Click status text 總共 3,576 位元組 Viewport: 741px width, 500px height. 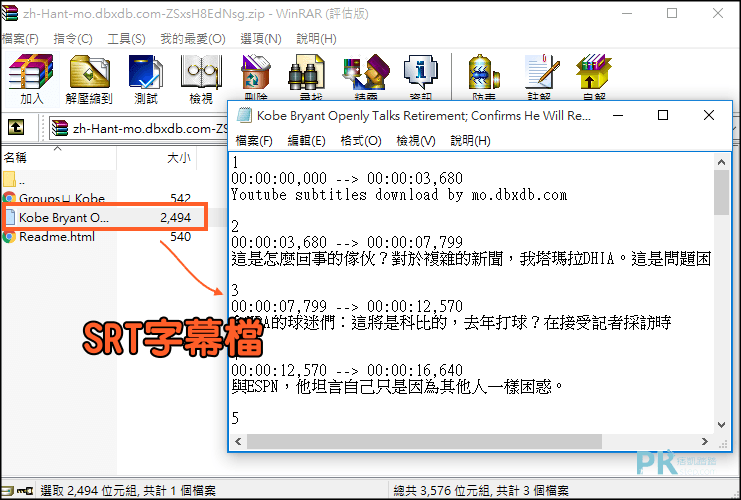click(440, 491)
